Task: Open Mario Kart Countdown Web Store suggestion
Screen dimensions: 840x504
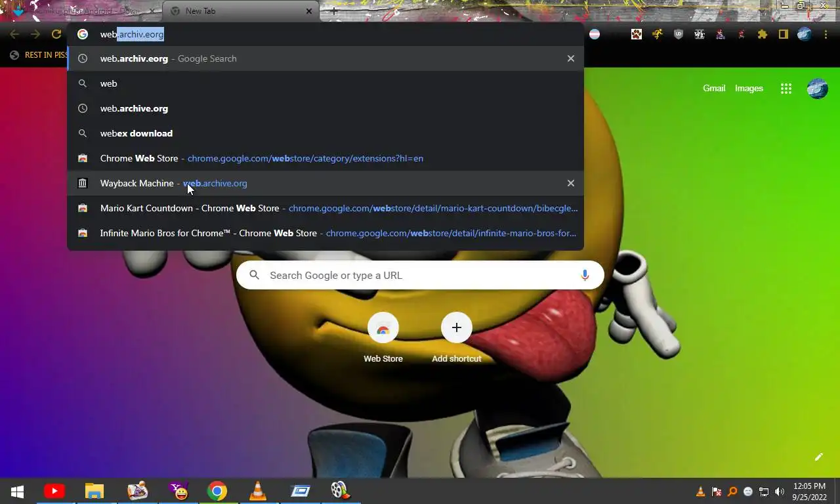Action: pos(325,208)
